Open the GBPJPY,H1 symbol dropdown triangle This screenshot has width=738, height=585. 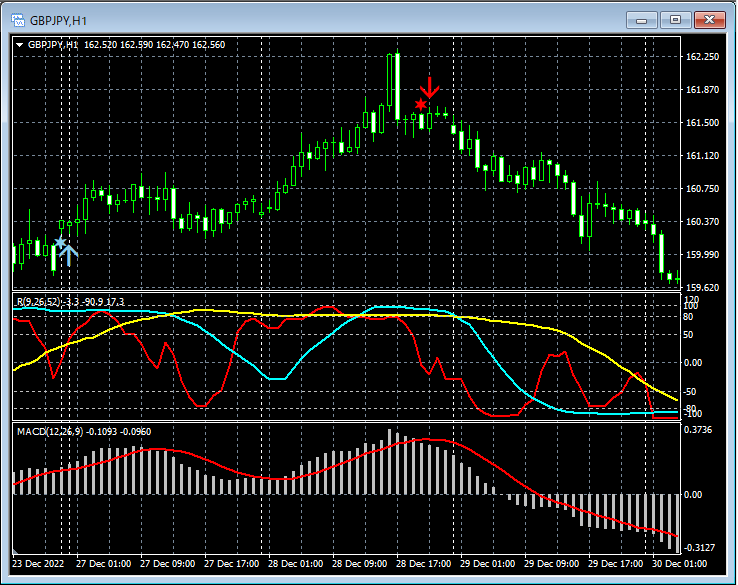click(20, 45)
